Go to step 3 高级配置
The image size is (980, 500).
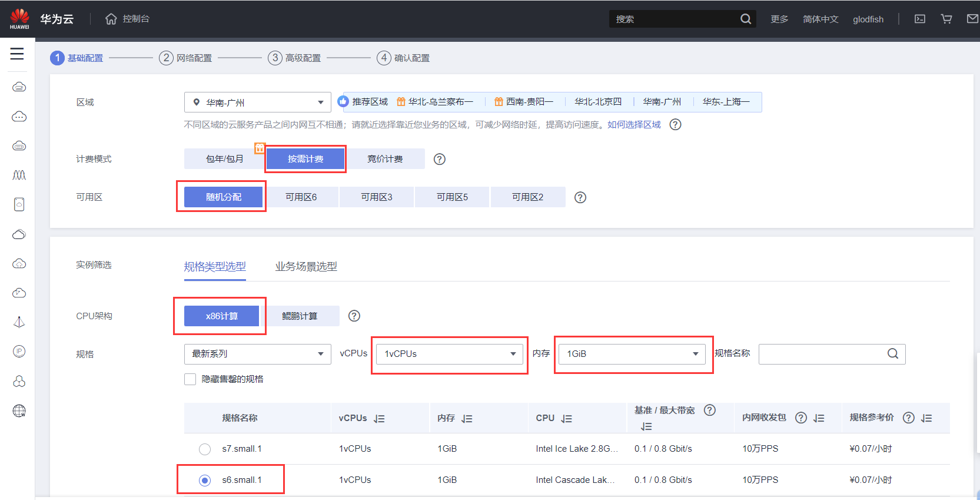[294, 58]
